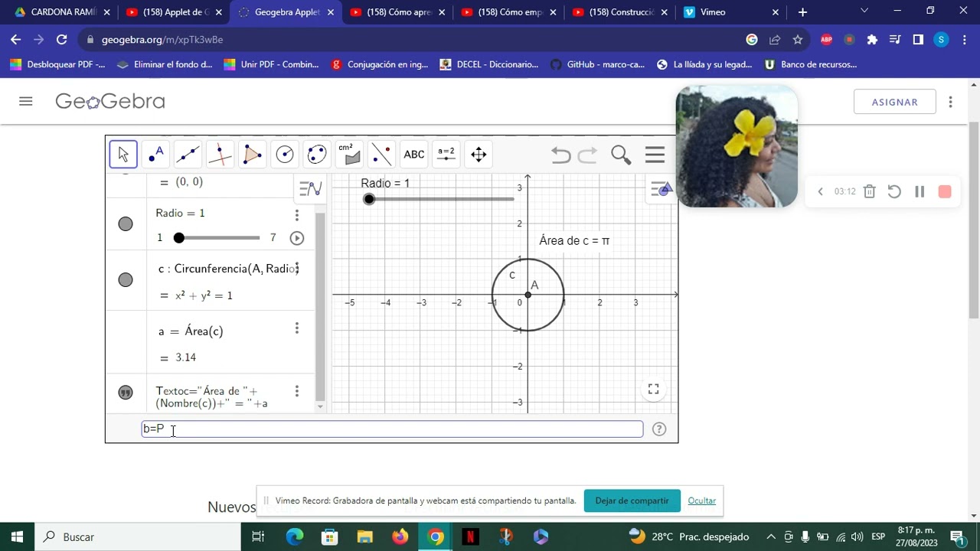Image resolution: width=980 pixels, height=551 pixels.
Task: Stop the Vimeo recording
Action: click(945, 191)
